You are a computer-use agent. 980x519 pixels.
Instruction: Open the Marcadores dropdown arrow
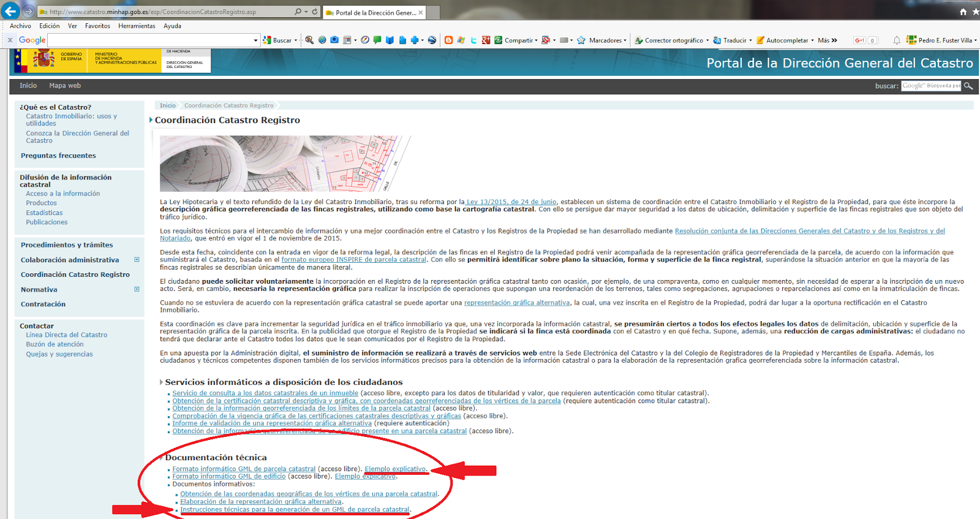click(x=625, y=40)
